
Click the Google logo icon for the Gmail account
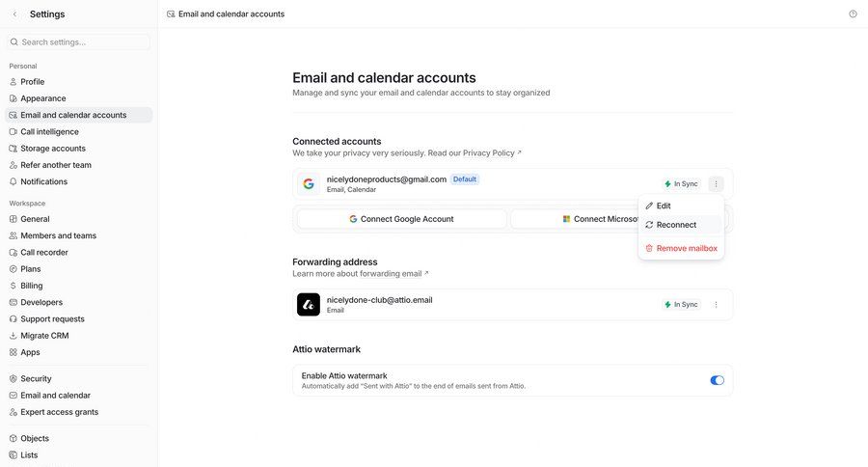309,183
